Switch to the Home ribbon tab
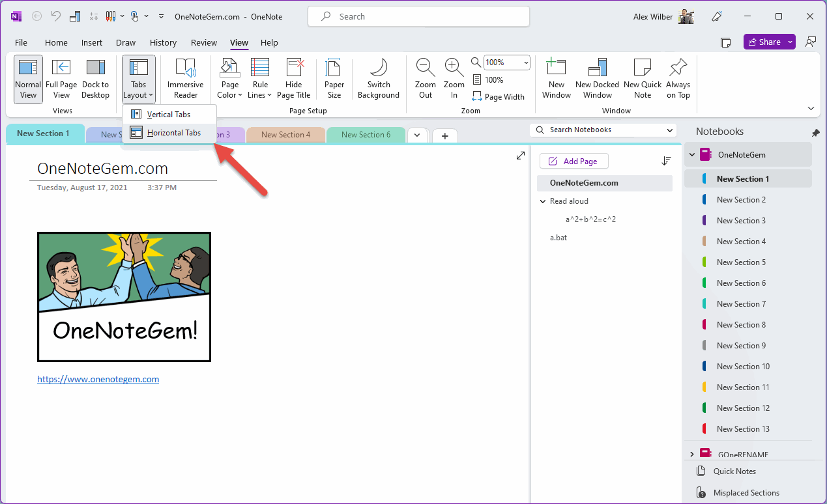This screenshot has width=827, height=504. [56, 42]
